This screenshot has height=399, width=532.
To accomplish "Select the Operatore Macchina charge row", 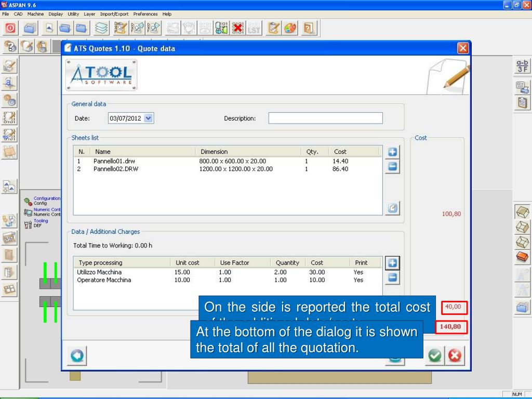I will pyautogui.click(x=228, y=280).
